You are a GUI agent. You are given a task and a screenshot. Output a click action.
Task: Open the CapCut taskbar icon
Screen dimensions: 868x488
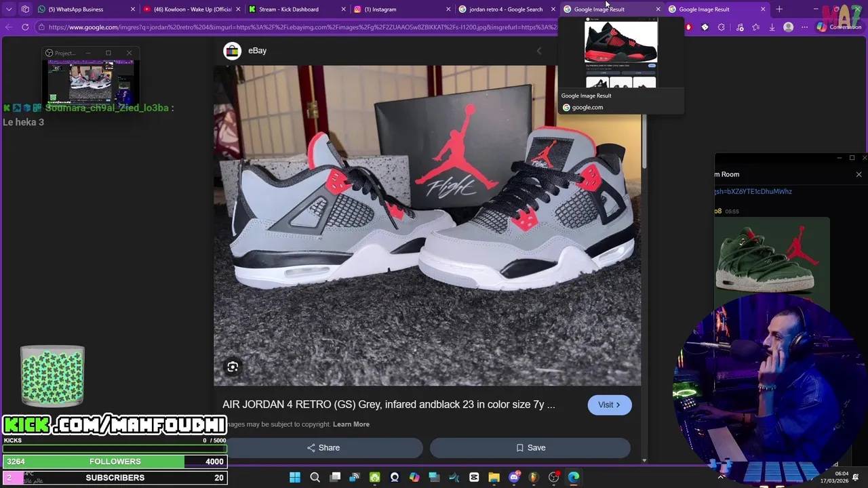[474, 477]
